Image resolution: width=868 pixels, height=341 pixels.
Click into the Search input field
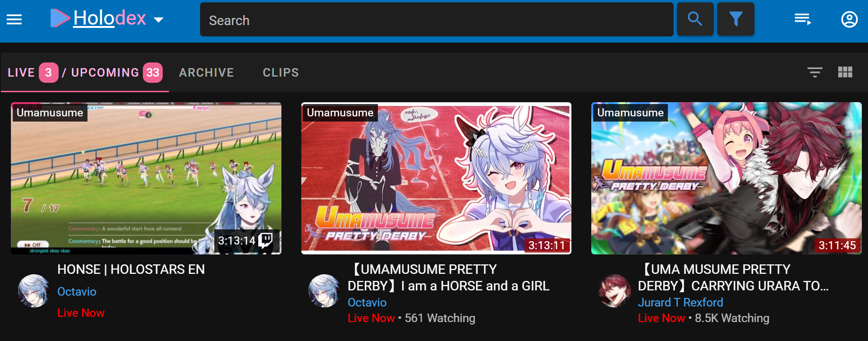click(x=437, y=19)
